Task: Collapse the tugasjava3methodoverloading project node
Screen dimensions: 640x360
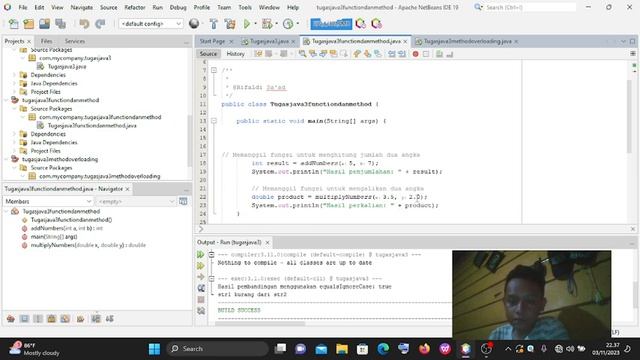Action: click(7, 159)
